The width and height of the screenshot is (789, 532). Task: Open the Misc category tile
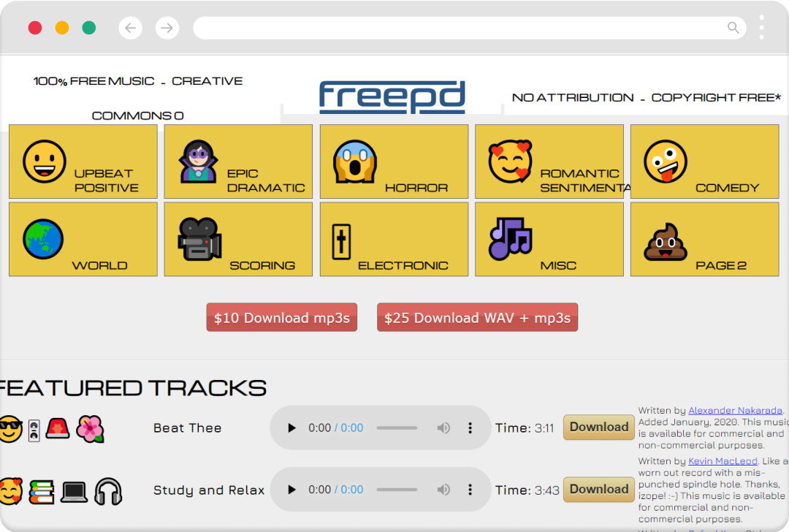pyautogui.click(x=549, y=239)
